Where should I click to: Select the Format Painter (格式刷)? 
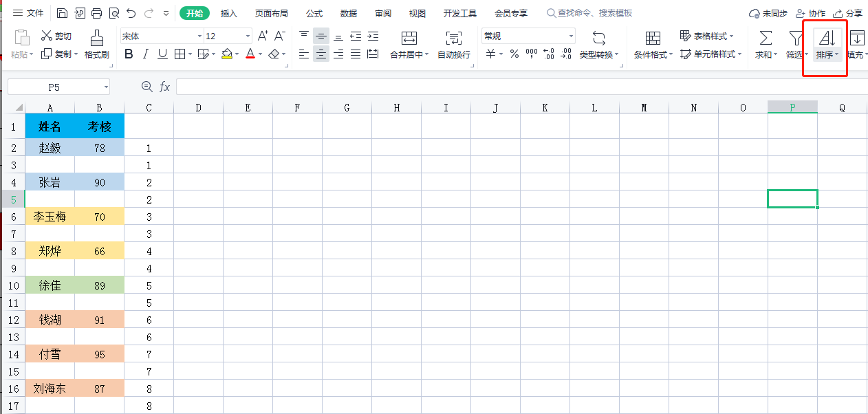(x=97, y=45)
